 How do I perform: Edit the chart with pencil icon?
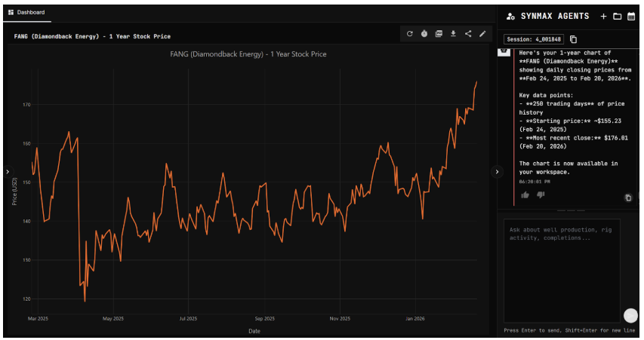pyautogui.click(x=482, y=33)
